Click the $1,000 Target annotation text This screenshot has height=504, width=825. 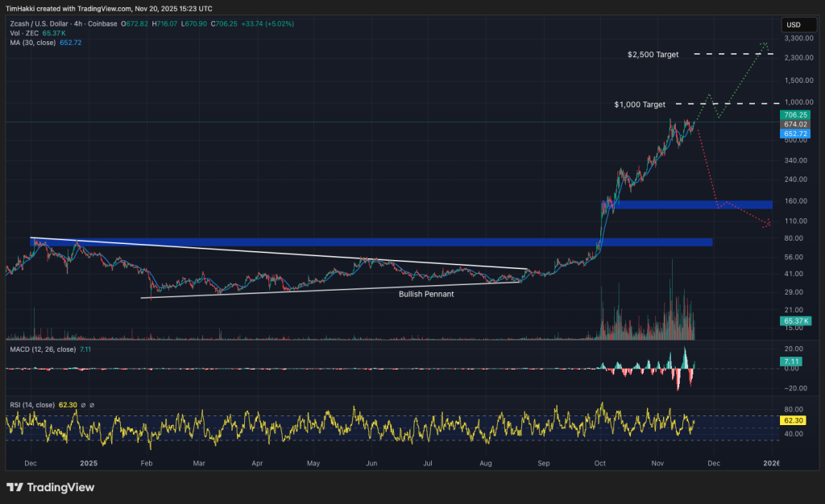coord(641,104)
